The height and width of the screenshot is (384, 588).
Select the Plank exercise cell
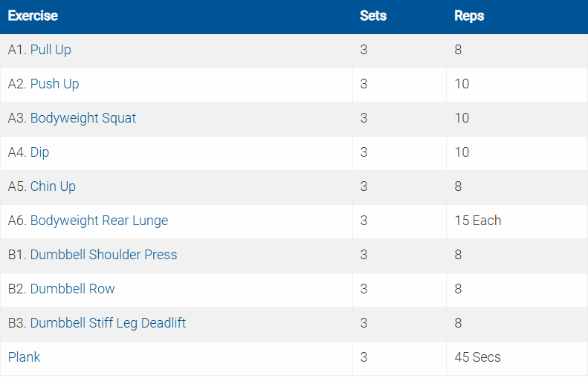point(25,357)
